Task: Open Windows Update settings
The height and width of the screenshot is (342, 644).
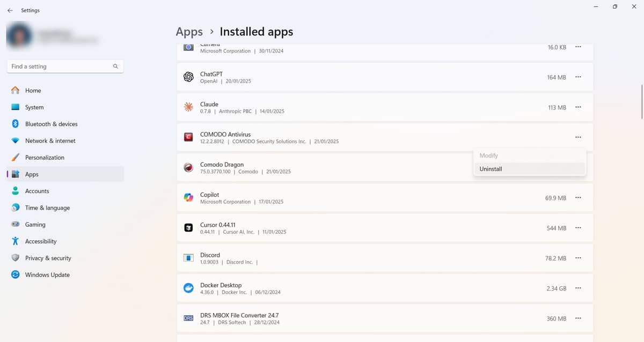Action: click(65, 274)
